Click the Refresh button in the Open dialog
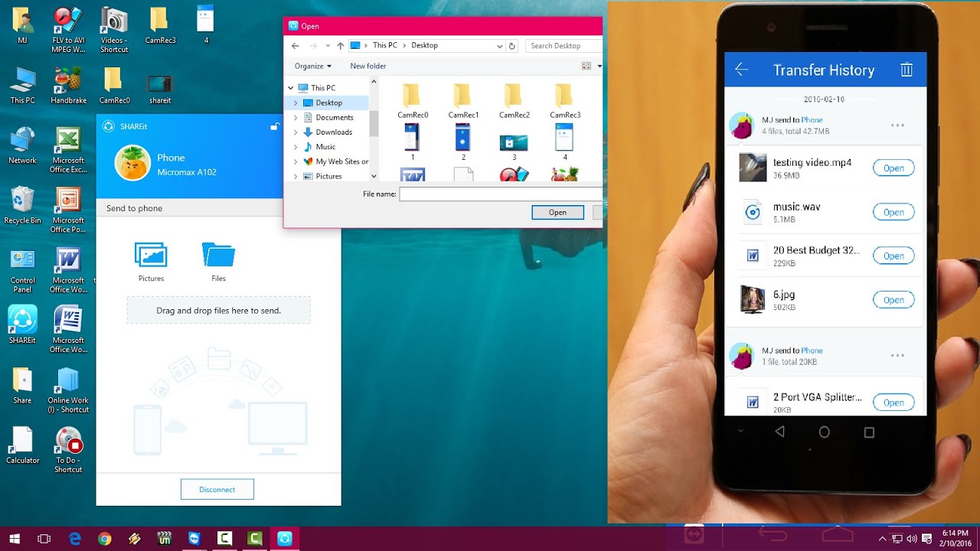Viewport: 980px width, 551px height. click(x=512, y=46)
